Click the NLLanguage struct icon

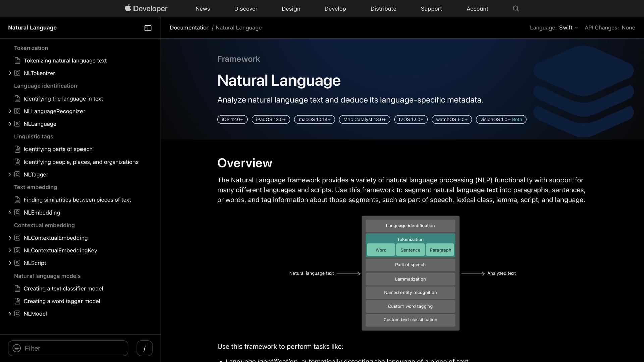[x=17, y=124]
